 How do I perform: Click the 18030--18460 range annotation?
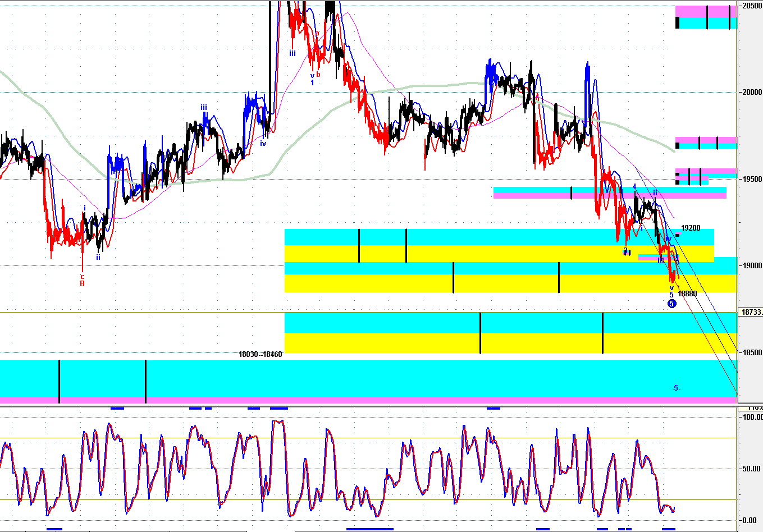260,355
